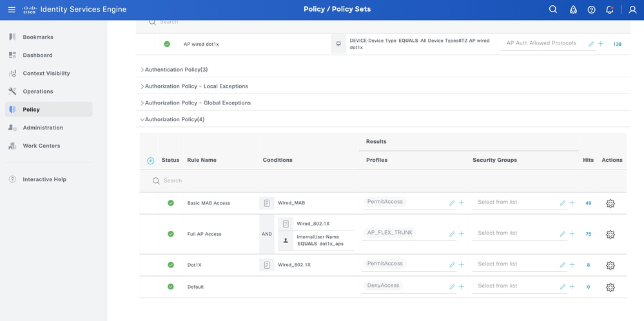This screenshot has width=644, height=321.
Task: Open the global search magnifier icon
Action: pos(553,10)
